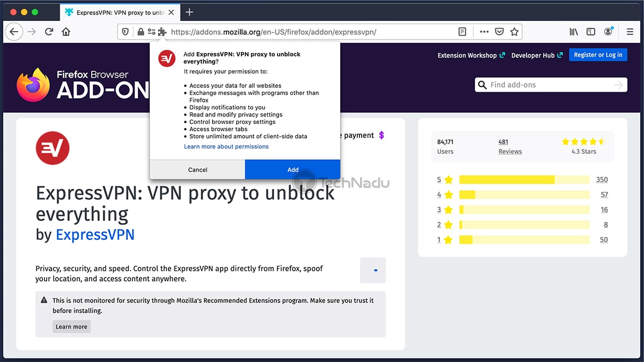Close the ExpressVPN browser tab
This screenshot has width=644, height=362.
coord(172,12)
